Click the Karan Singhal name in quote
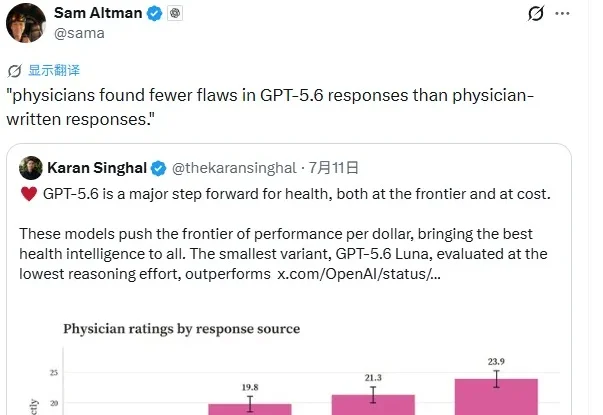Screen dimensions: 603x415 pos(97,168)
